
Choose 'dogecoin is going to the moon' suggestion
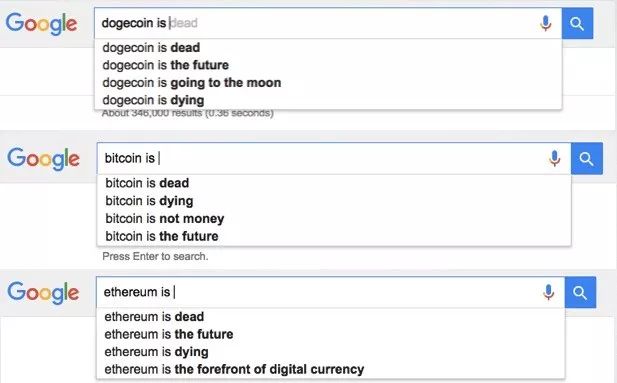328,83
